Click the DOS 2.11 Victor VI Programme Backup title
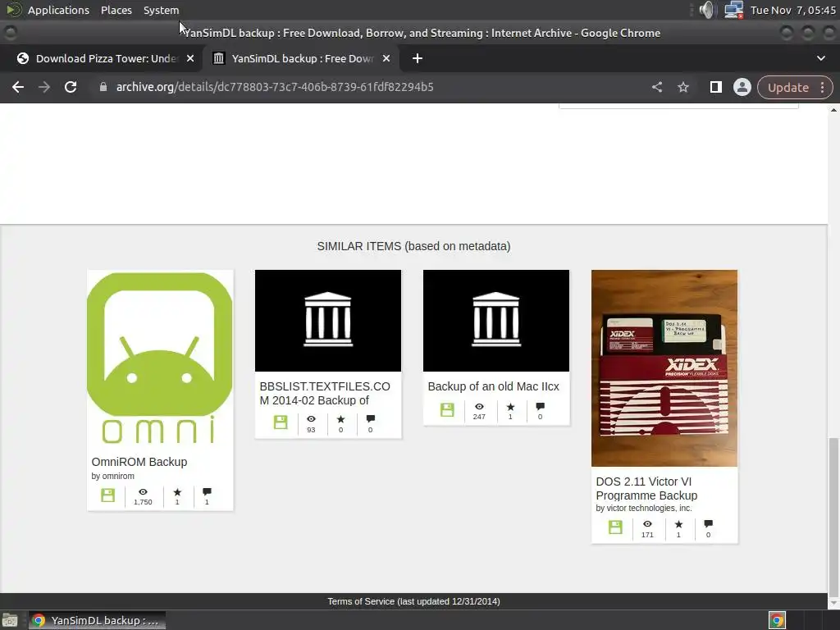This screenshot has height=630, width=840. point(646,489)
